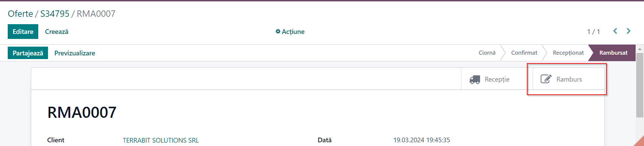The height and width of the screenshot is (146, 644).
Task: Click the Editare button
Action: tap(23, 32)
